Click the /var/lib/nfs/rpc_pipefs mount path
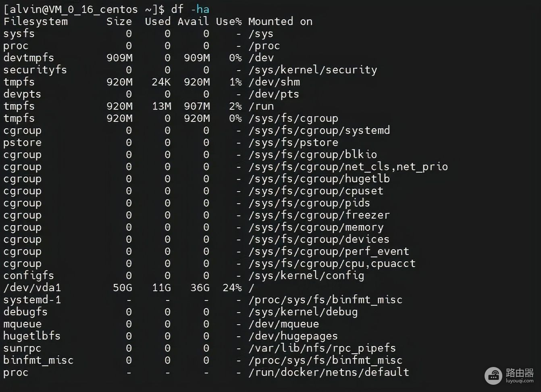 click(x=322, y=348)
